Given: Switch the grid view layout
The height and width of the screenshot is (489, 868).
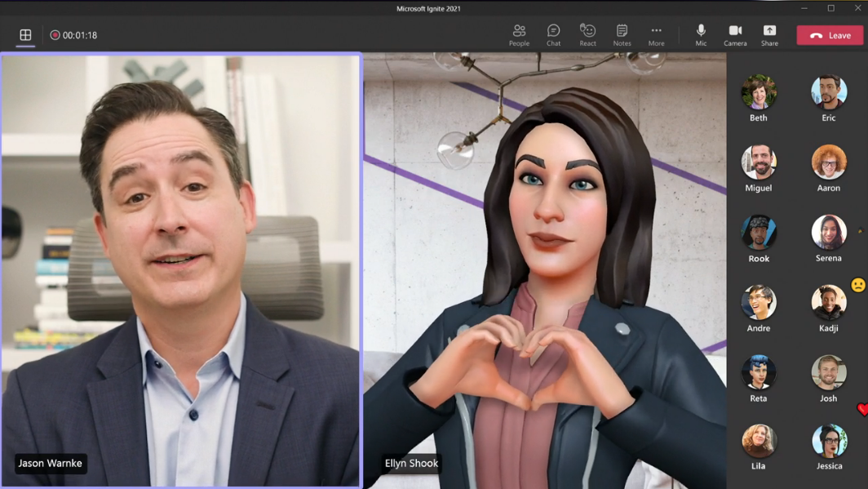Looking at the screenshot, I should pyautogui.click(x=25, y=35).
